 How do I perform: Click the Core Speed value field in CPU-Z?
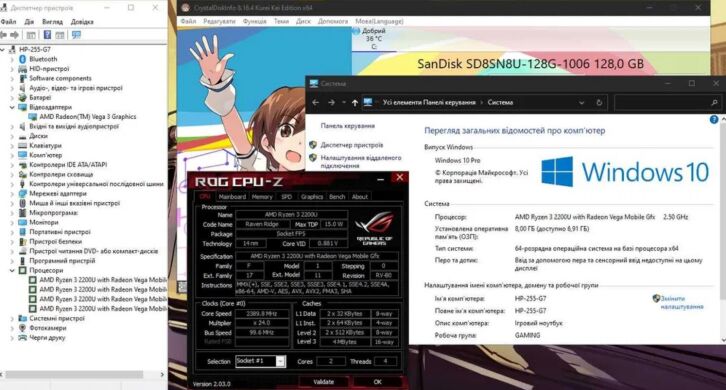262,314
